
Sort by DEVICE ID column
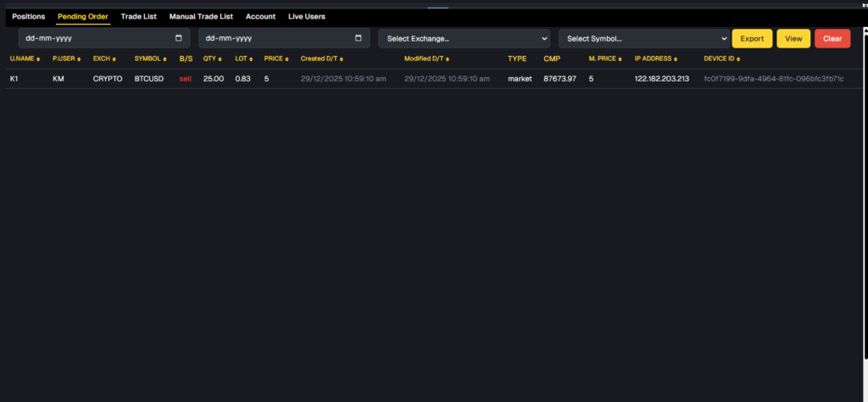click(722, 59)
